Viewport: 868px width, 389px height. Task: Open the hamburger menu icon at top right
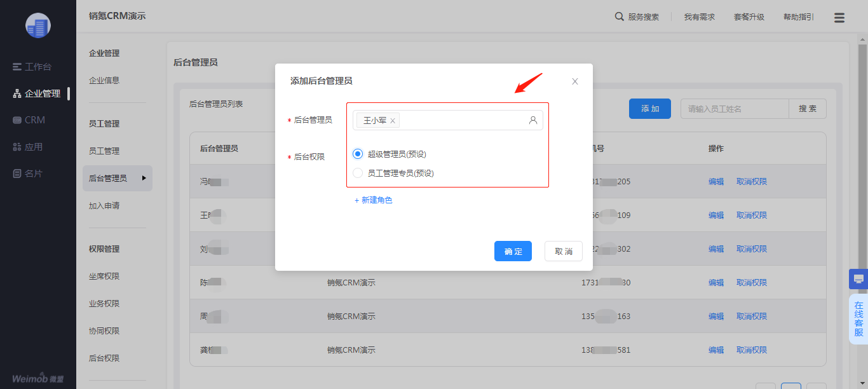tap(839, 18)
